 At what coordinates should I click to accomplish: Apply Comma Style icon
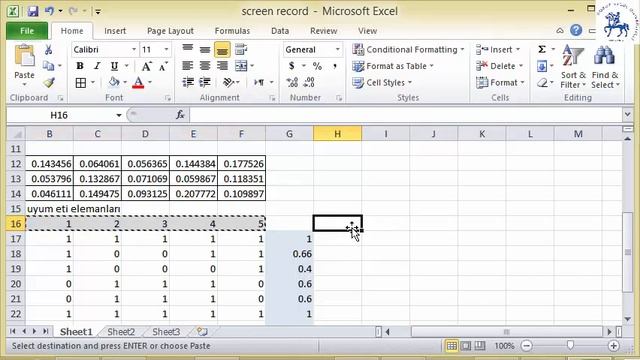pyautogui.click(x=335, y=66)
